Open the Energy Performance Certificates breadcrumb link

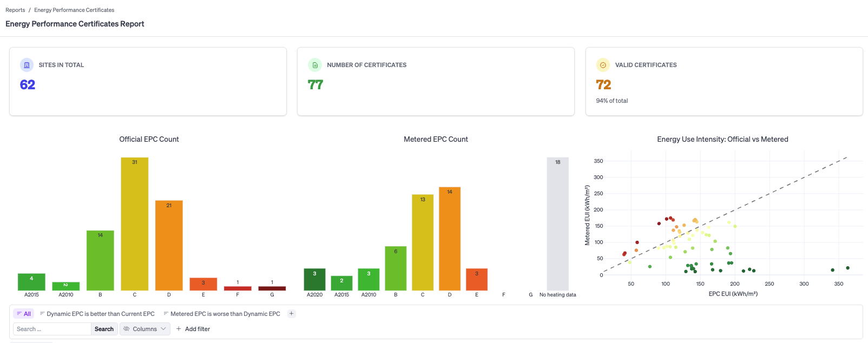74,10
